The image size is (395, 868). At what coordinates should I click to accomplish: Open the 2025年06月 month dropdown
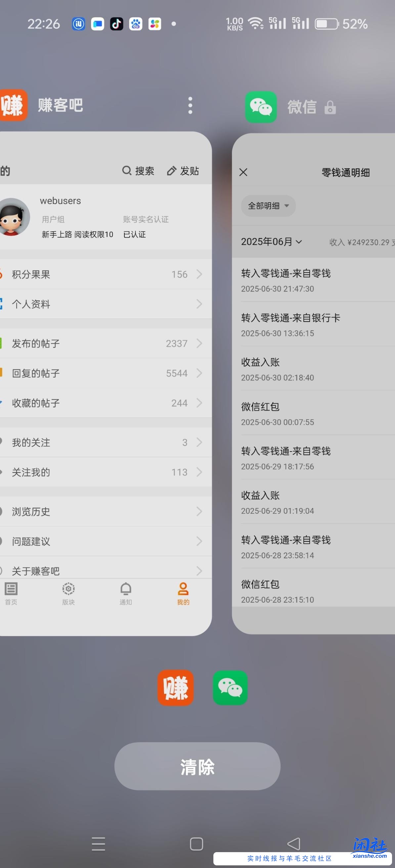[x=271, y=242]
